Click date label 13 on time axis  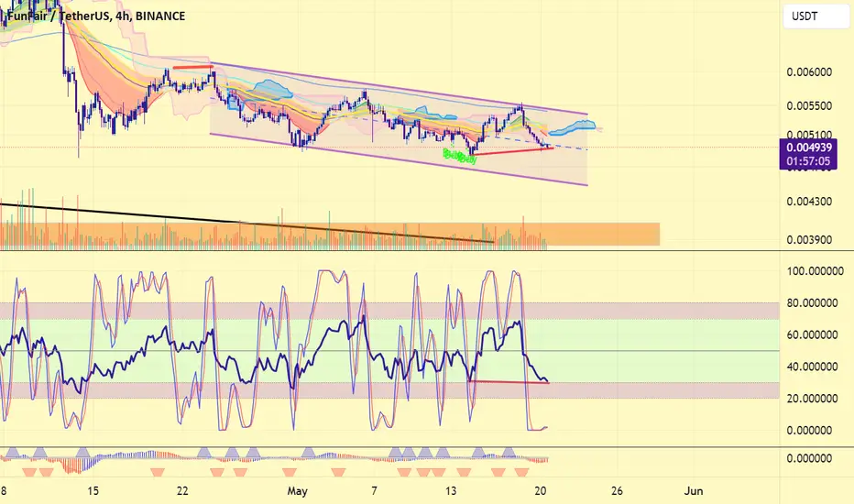[451, 491]
